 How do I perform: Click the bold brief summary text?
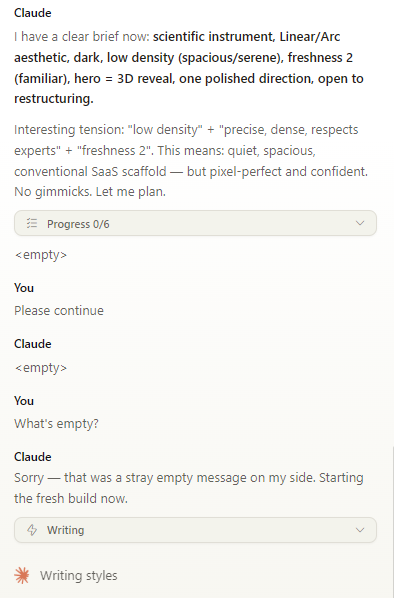pos(189,68)
